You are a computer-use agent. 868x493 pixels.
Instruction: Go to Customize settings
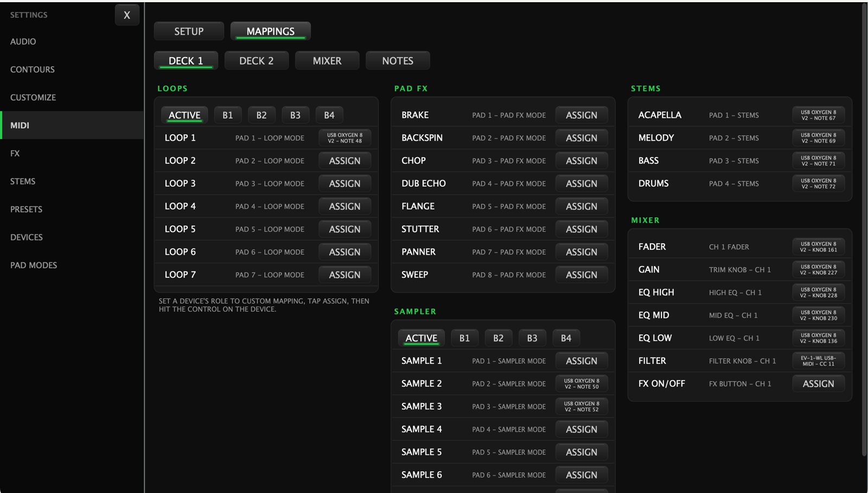(33, 98)
